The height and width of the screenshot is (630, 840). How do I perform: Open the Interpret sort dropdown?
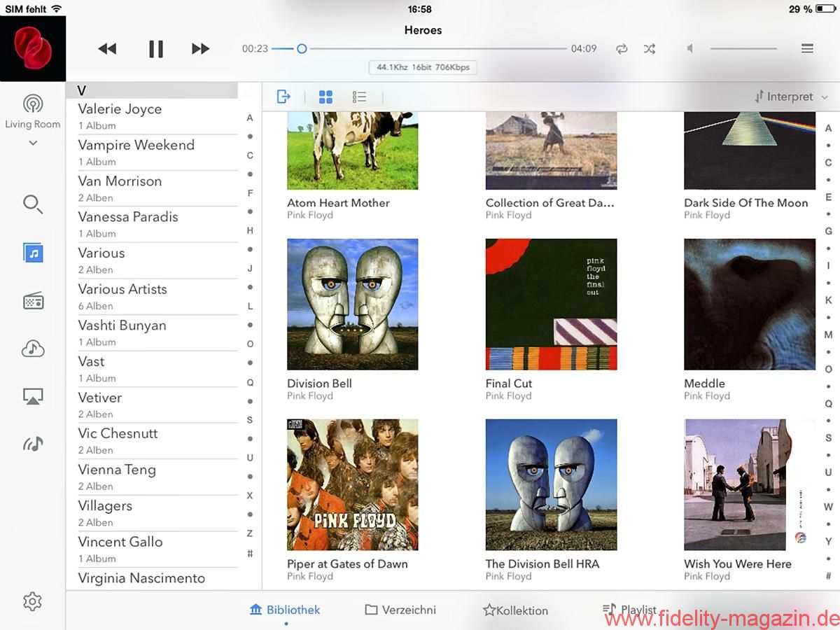[791, 97]
